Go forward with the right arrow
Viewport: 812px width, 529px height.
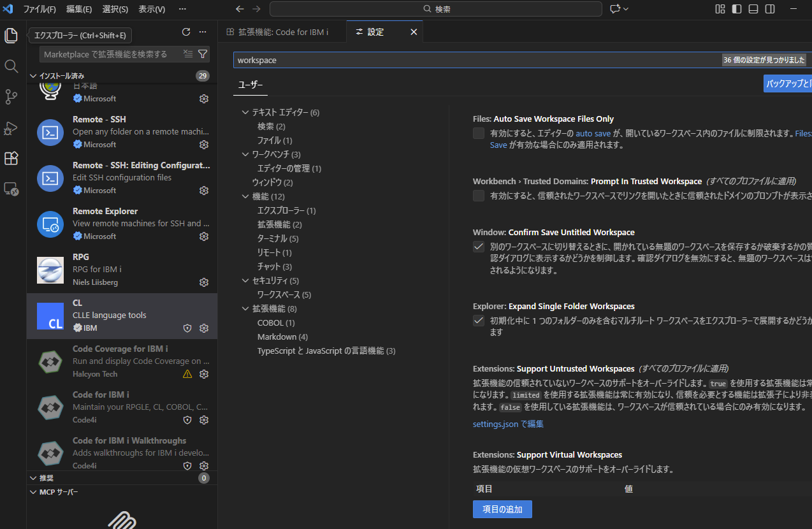click(256, 9)
